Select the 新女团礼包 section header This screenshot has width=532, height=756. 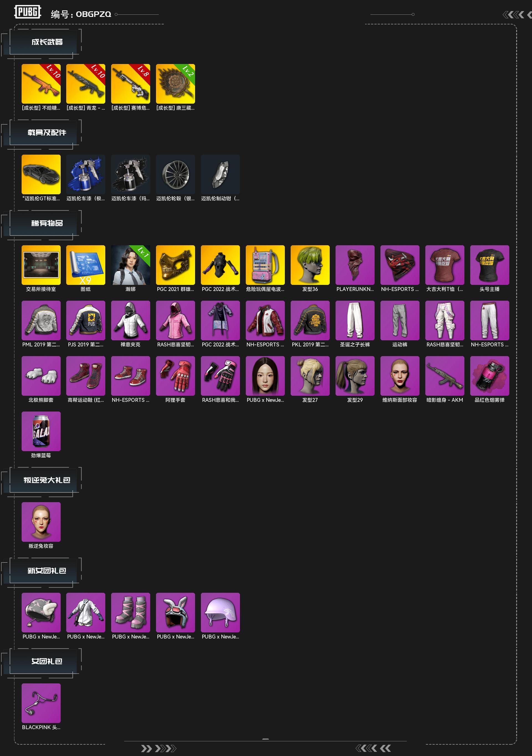pos(47,571)
